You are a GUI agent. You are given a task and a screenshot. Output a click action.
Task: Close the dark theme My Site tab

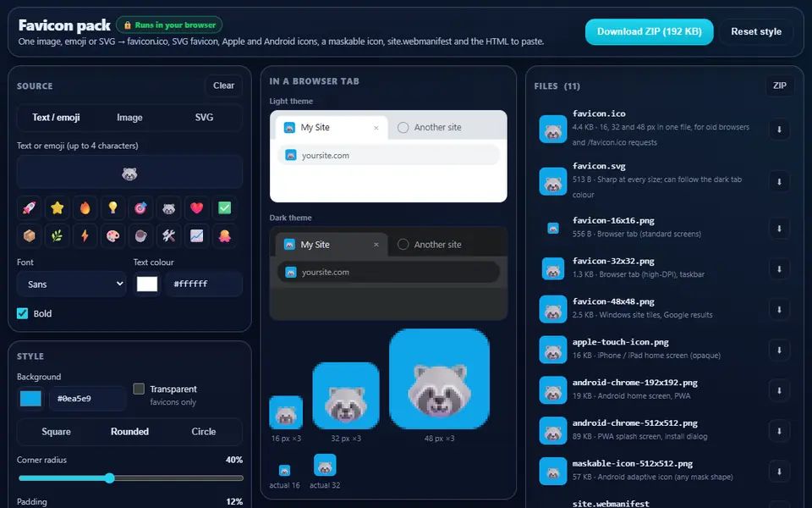(x=376, y=245)
